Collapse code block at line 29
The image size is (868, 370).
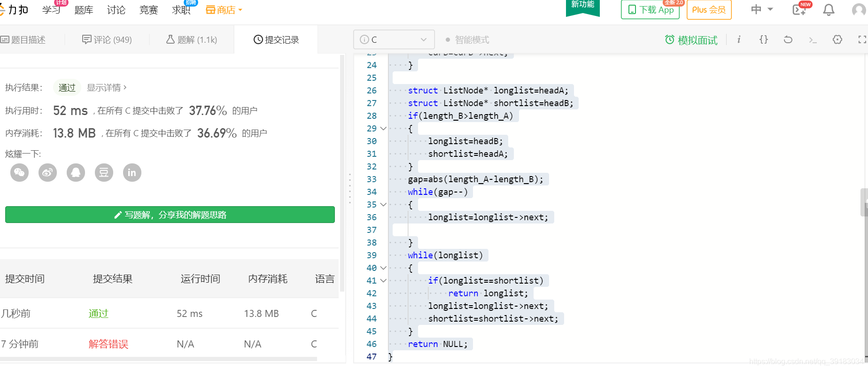point(383,129)
